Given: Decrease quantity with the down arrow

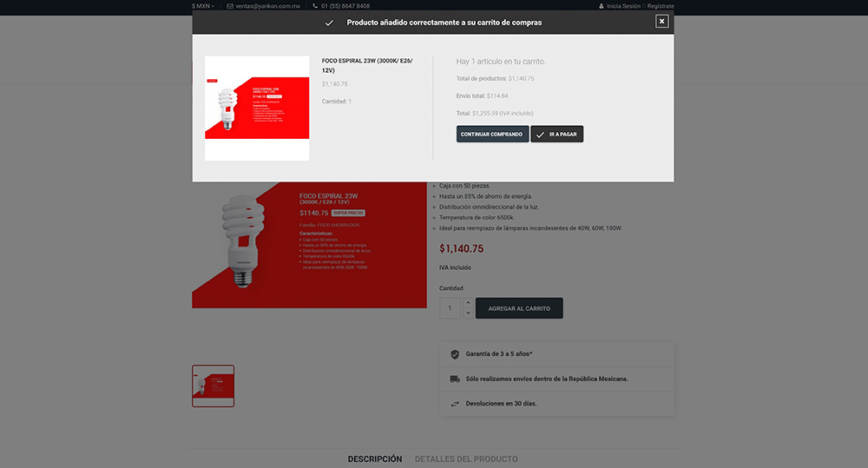Looking at the screenshot, I should click(x=469, y=313).
